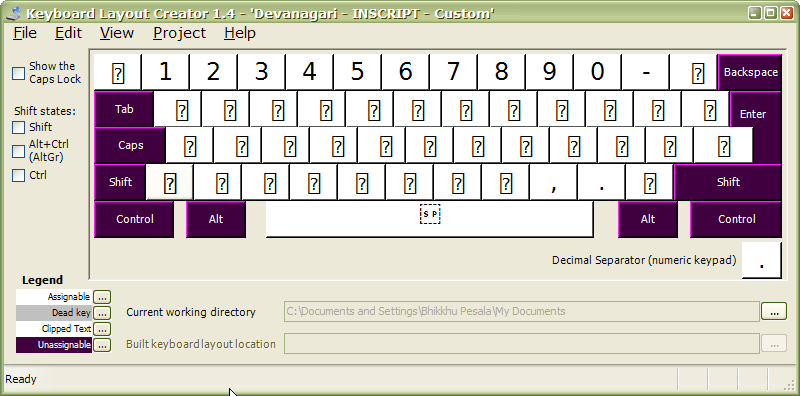The height and width of the screenshot is (396, 800).
Task: Click the left Control key
Action: 134,219
